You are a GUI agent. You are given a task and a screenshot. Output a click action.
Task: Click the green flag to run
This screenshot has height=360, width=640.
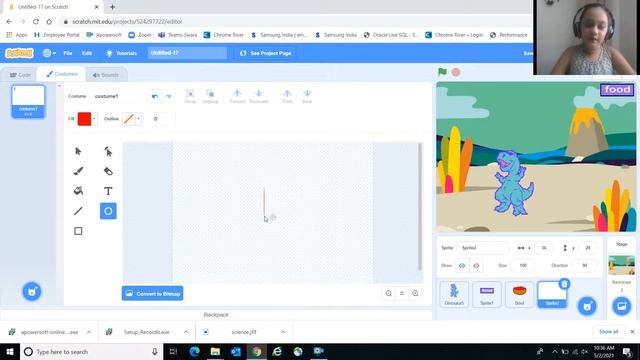point(442,72)
